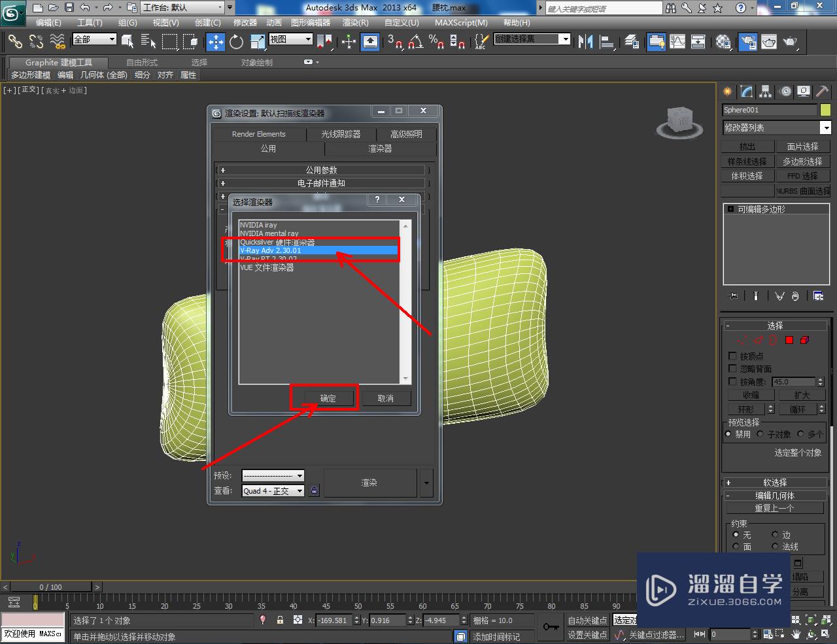Click Select Object tool icon

128,42
